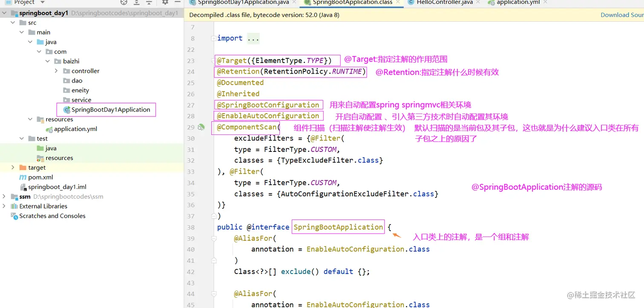Image resolution: width=644 pixels, height=308 pixels.
Task: Expand the controller package node
Action: coord(56,71)
